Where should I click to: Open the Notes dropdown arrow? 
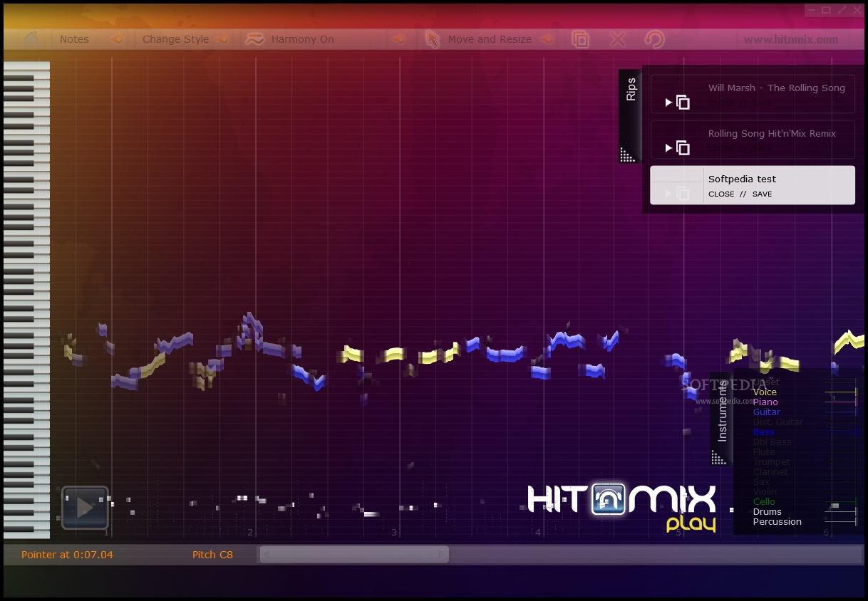(x=115, y=39)
